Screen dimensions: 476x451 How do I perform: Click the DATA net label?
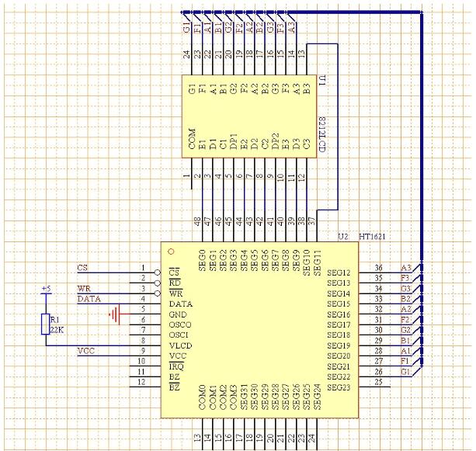coord(88,299)
